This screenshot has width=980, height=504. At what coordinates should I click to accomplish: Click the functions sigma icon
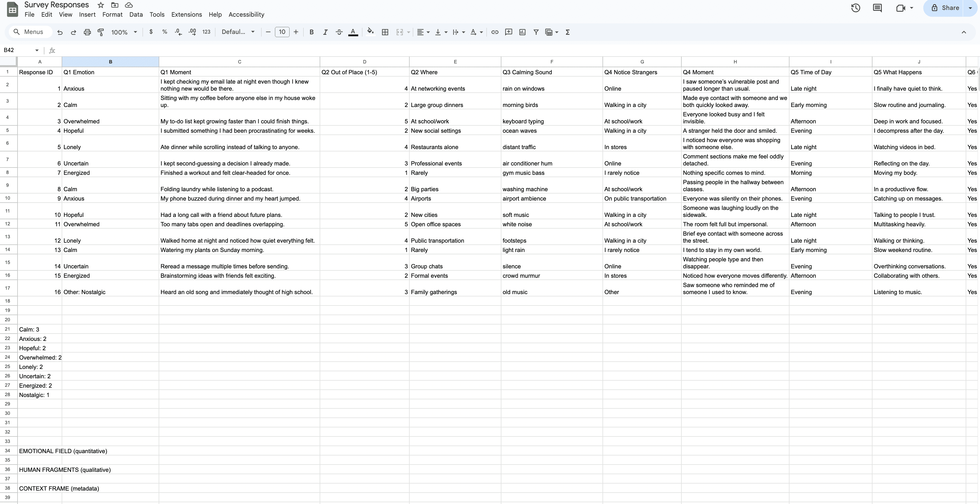point(568,32)
